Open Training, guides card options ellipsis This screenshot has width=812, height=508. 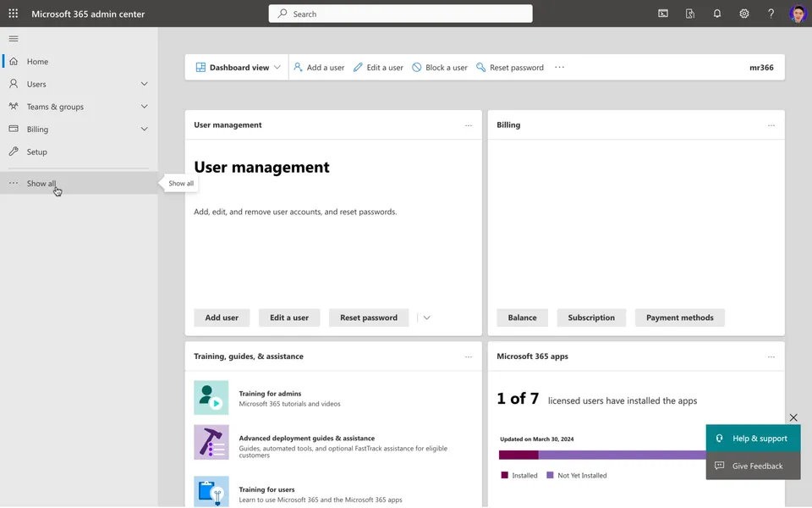(468, 356)
